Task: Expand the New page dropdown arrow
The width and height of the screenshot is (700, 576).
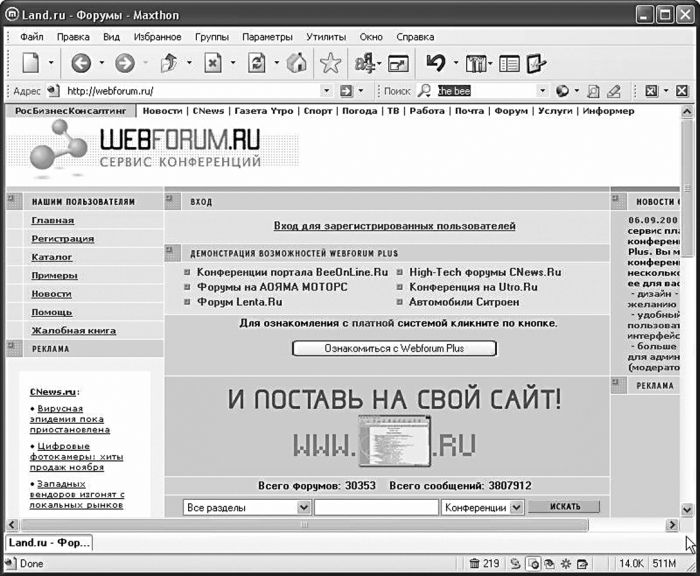Action: pyautogui.click(x=51, y=63)
